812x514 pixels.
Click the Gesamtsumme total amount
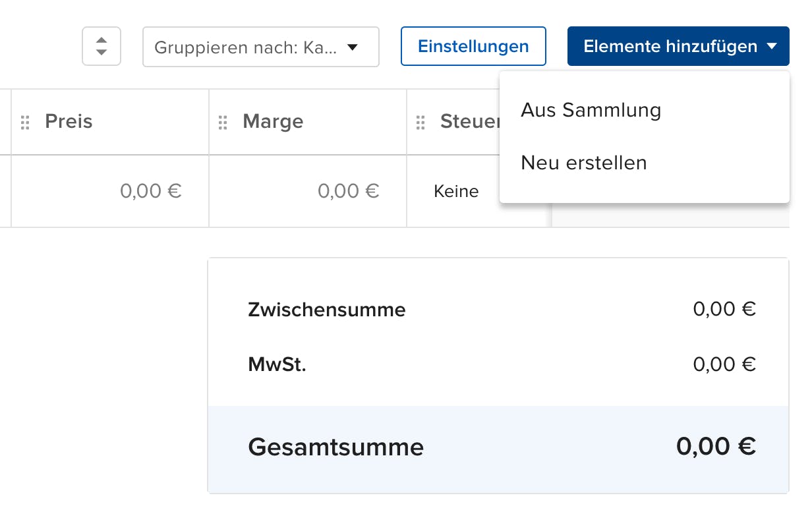716,447
